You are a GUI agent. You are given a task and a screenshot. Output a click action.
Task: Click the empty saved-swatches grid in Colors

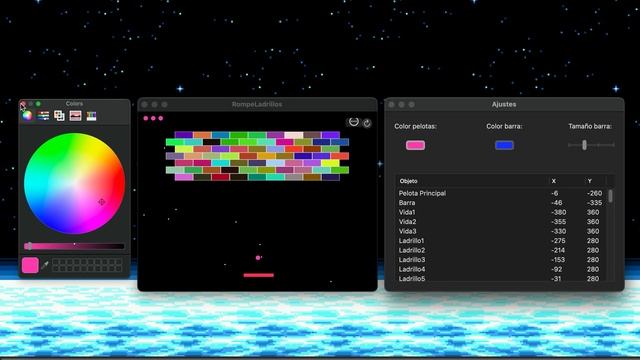point(87,265)
